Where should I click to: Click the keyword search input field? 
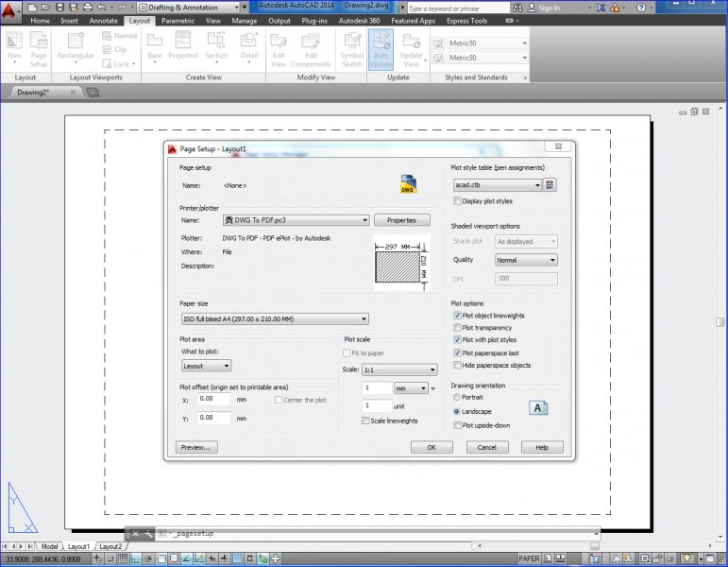coord(458,9)
